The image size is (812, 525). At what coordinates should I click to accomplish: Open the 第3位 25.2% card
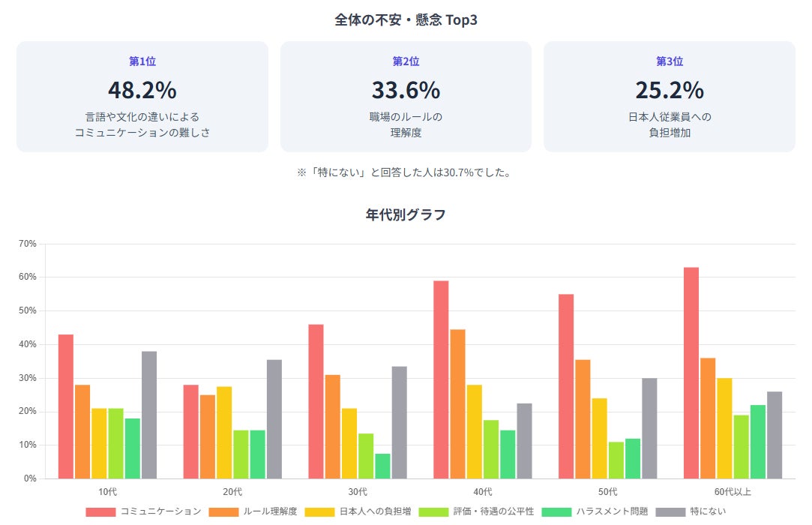tap(669, 97)
